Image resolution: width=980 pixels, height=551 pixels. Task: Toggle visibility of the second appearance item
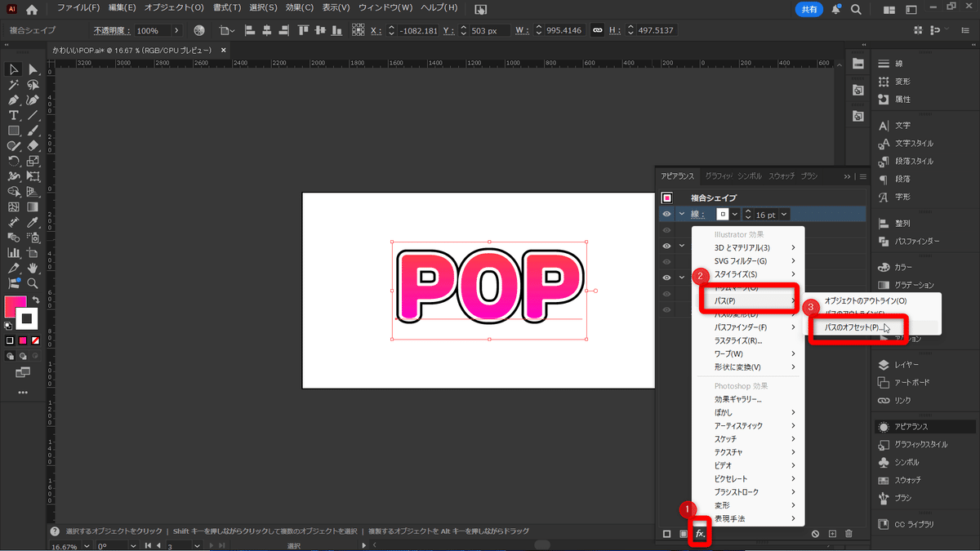coord(666,229)
